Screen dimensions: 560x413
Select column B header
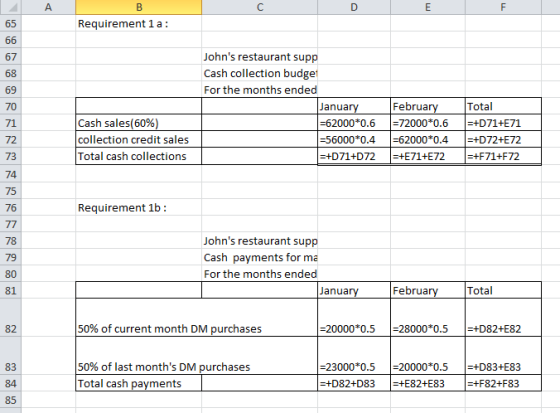[139, 7]
